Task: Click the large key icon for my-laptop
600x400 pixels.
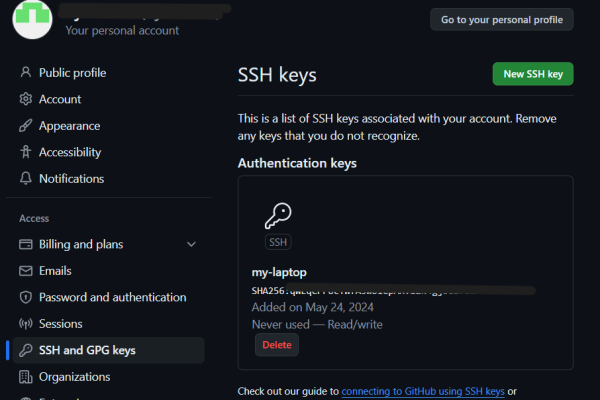Action: pyautogui.click(x=277, y=216)
